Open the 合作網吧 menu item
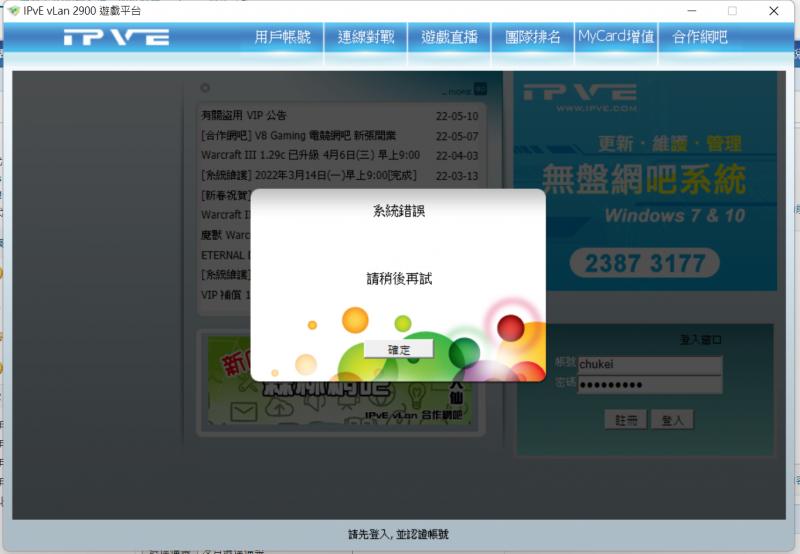 tap(699, 37)
